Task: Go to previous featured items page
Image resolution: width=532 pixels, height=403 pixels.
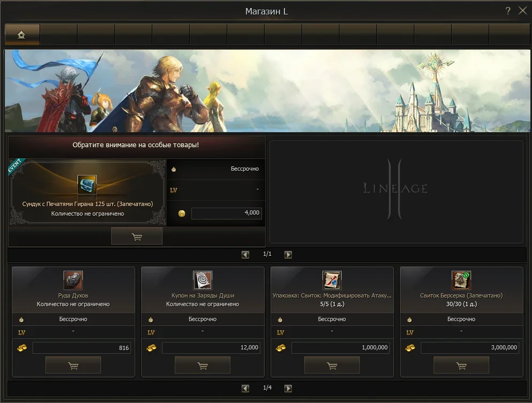Action: (245, 254)
